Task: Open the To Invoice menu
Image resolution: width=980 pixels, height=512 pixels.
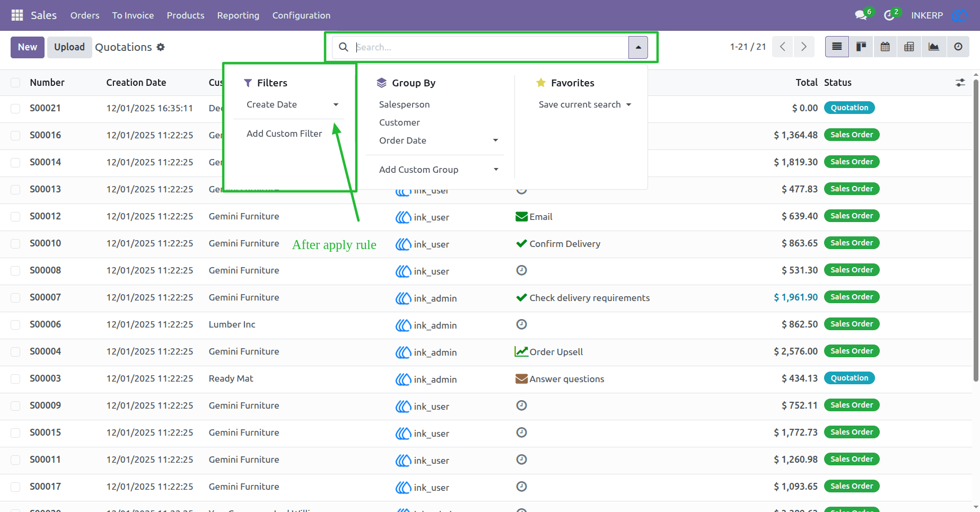Action: coord(133,15)
